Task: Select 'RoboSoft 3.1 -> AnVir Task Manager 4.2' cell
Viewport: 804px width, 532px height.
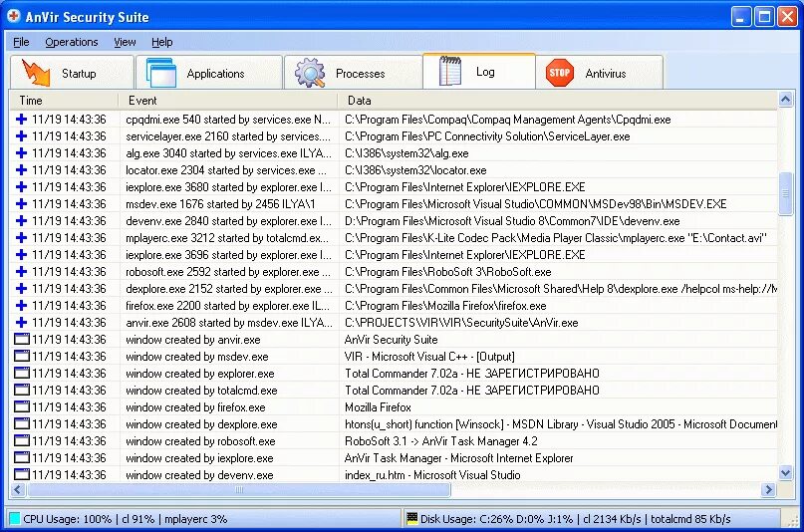Action: (x=441, y=440)
